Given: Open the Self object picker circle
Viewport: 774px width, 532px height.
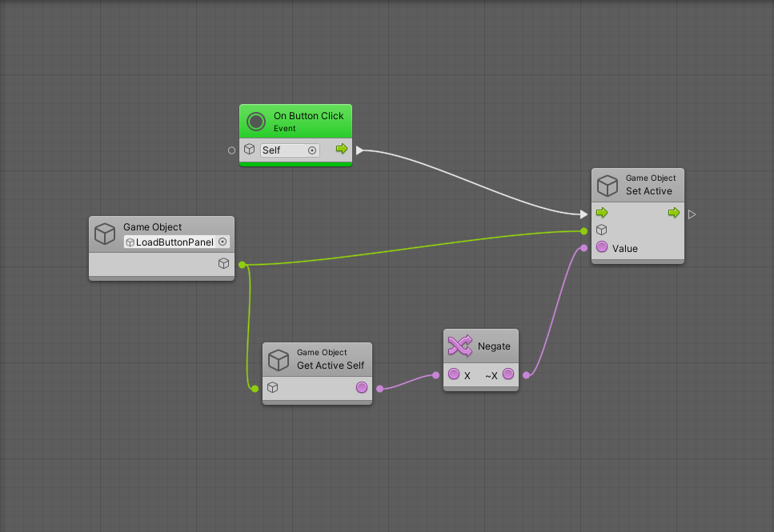Looking at the screenshot, I should tap(312, 150).
